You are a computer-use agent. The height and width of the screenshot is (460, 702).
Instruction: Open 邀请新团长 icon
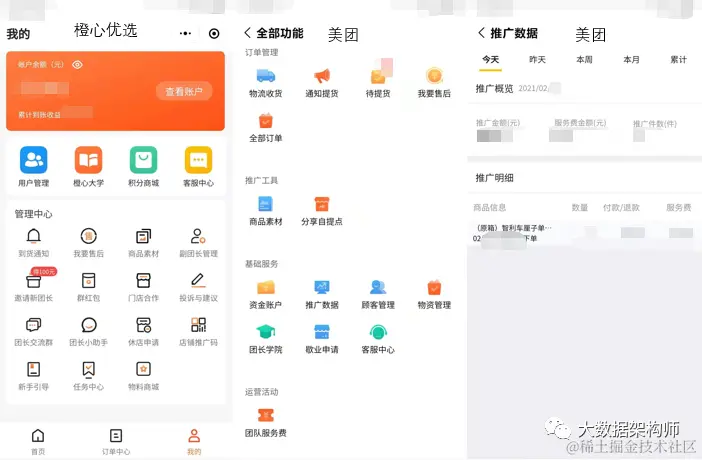click(34, 280)
